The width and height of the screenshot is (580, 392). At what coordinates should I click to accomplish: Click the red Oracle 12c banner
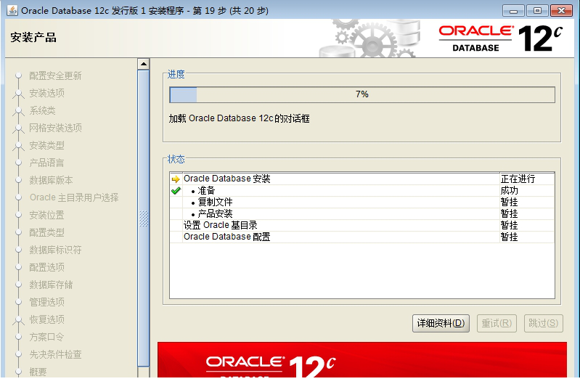pyautogui.click(x=362, y=360)
